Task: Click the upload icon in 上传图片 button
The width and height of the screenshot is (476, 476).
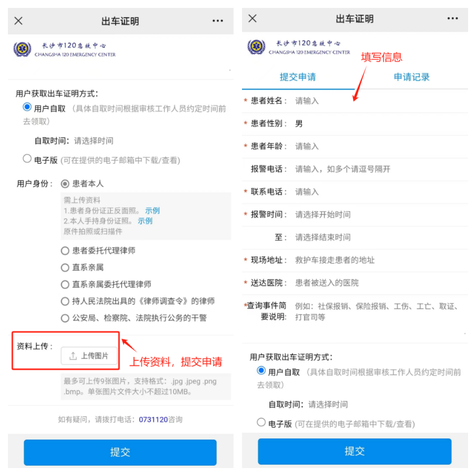Action: point(73,356)
